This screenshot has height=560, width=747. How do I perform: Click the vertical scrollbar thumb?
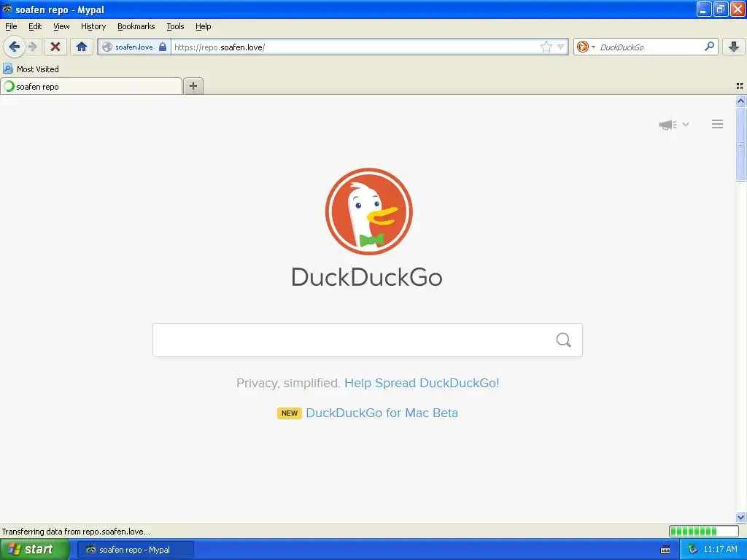(740, 144)
